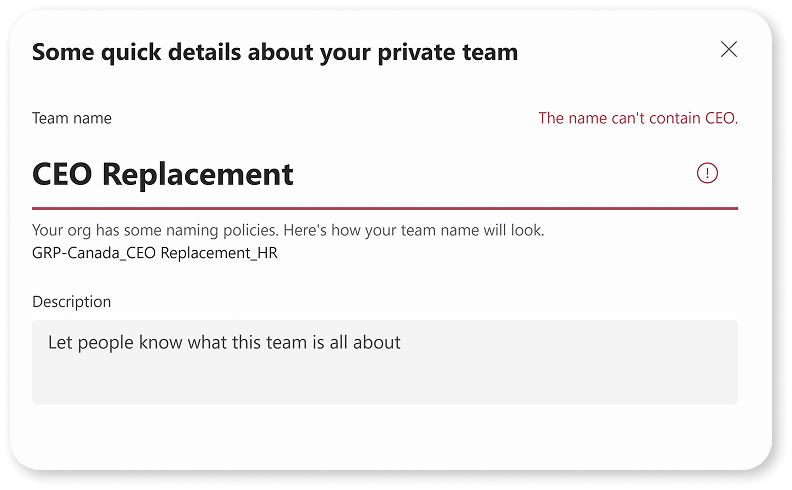
Task: Click the word "Replacement" in the team name field
Action: (197, 175)
